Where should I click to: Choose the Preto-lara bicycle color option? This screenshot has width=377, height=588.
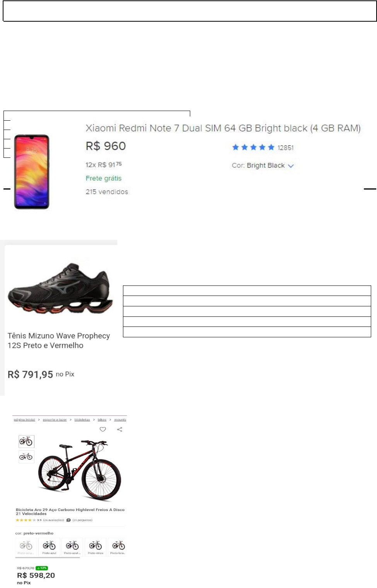tap(118, 546)
